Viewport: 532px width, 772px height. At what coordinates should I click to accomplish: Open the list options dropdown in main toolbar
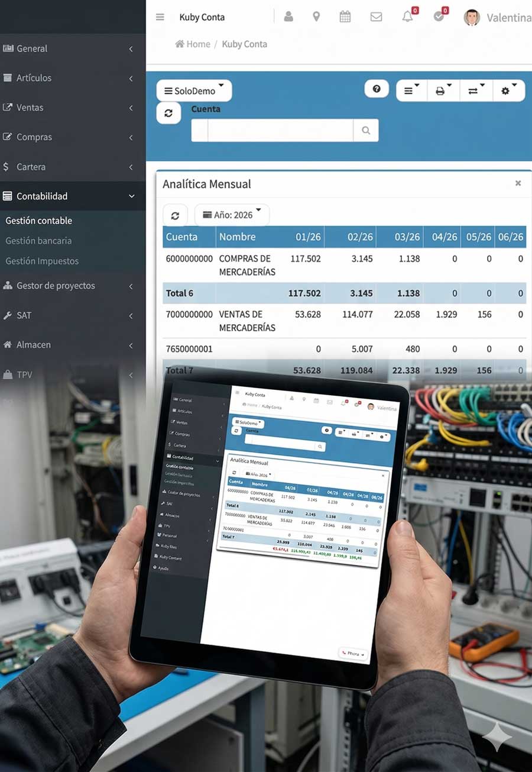click(x=411, y=91)
